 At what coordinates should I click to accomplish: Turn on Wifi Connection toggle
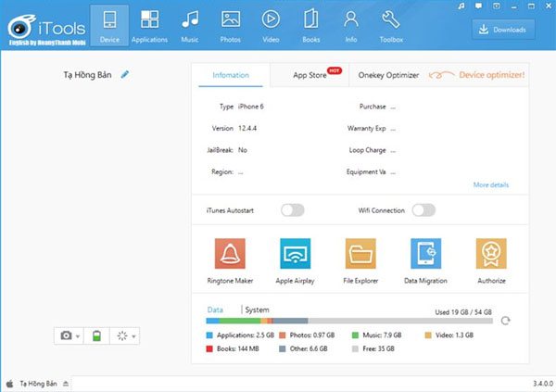click(x=423, y=210)
